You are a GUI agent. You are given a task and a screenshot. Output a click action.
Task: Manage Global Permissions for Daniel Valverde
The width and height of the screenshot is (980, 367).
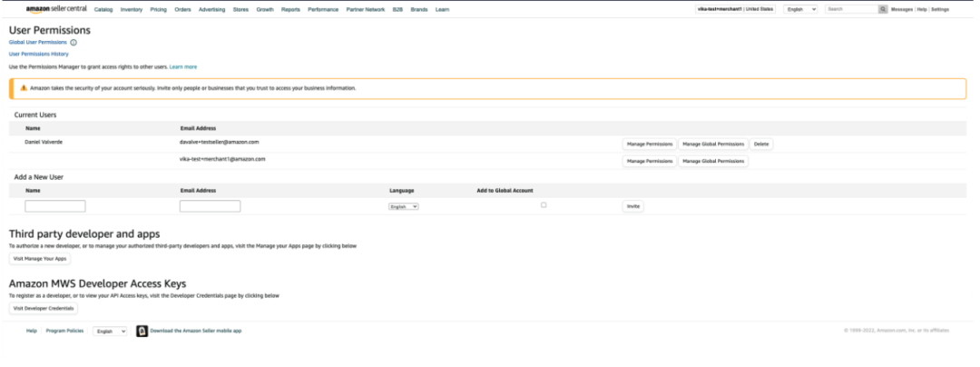pyautogui.click(x=713, y=144)
